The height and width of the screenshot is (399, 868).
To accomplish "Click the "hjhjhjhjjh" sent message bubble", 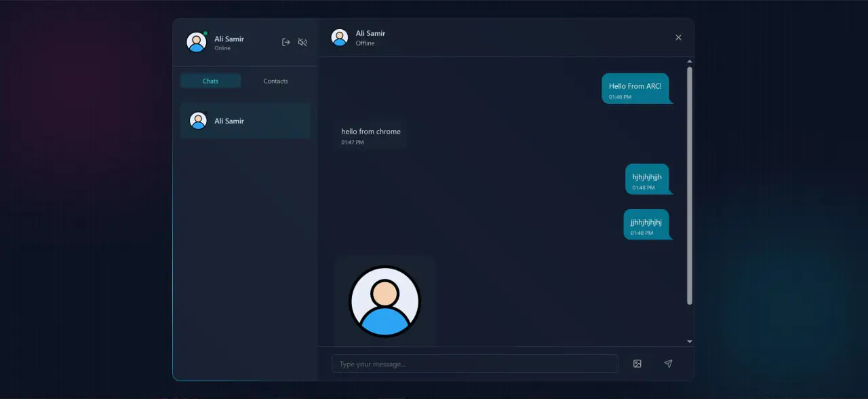I will coord(647,180).
